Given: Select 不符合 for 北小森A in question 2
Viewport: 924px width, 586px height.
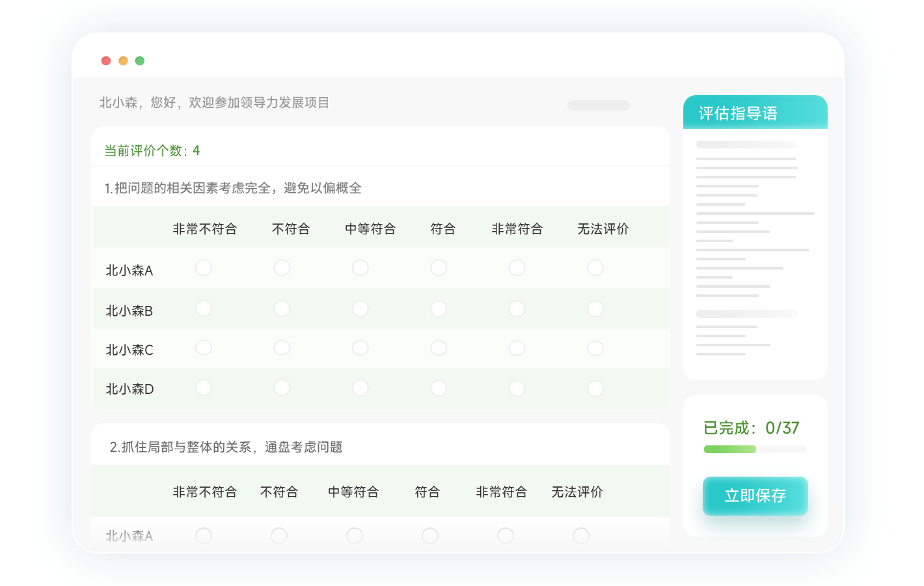Looking at the screenshot, I should pos(279,536).
